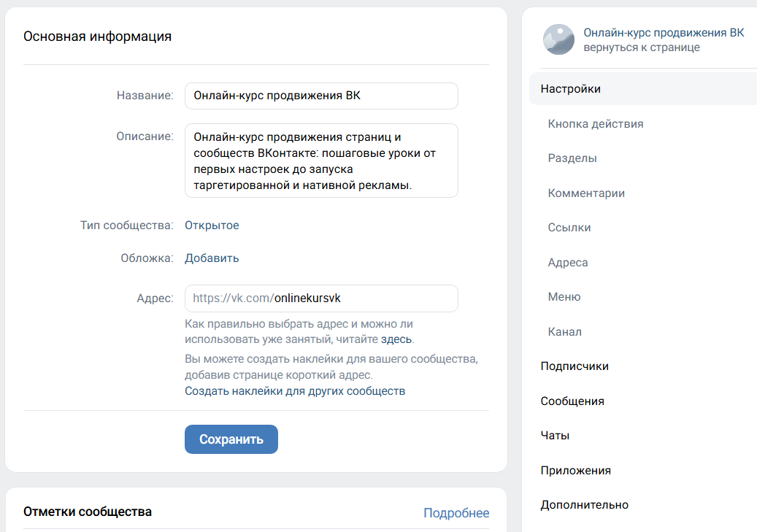Open the Канал settings section
Viewport: 757px width, 532px height.
click(x=564, y=331)
